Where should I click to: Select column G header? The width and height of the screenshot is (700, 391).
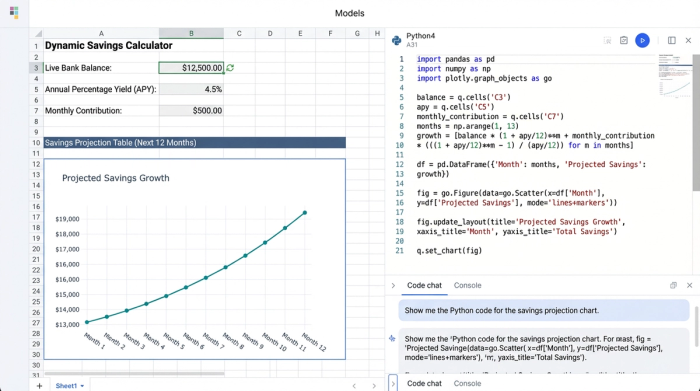(357, 33)
